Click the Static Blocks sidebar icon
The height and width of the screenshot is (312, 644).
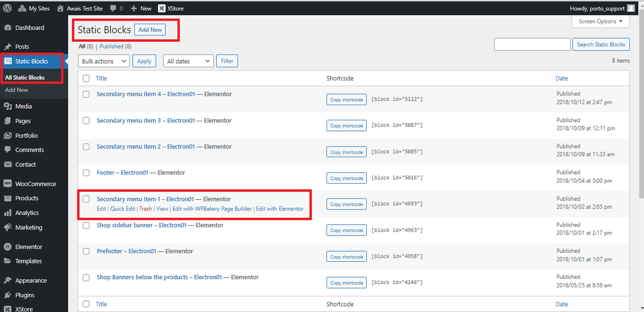[x=8, y=61]
